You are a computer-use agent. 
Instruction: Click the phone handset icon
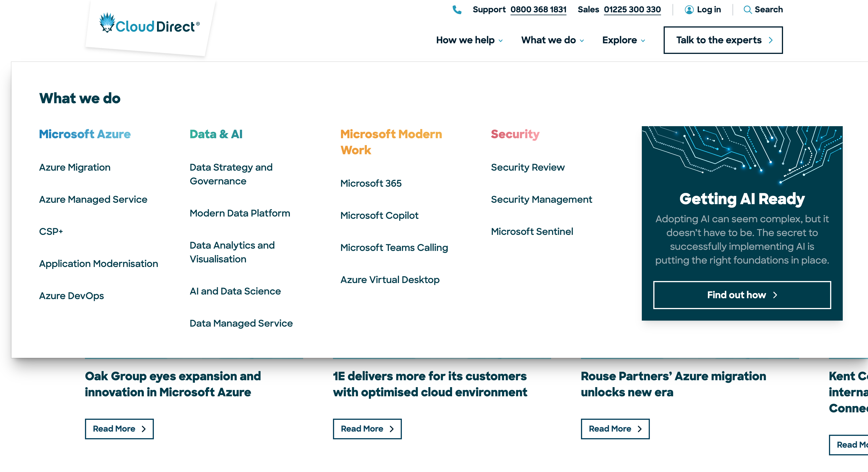tap(457, 10)
